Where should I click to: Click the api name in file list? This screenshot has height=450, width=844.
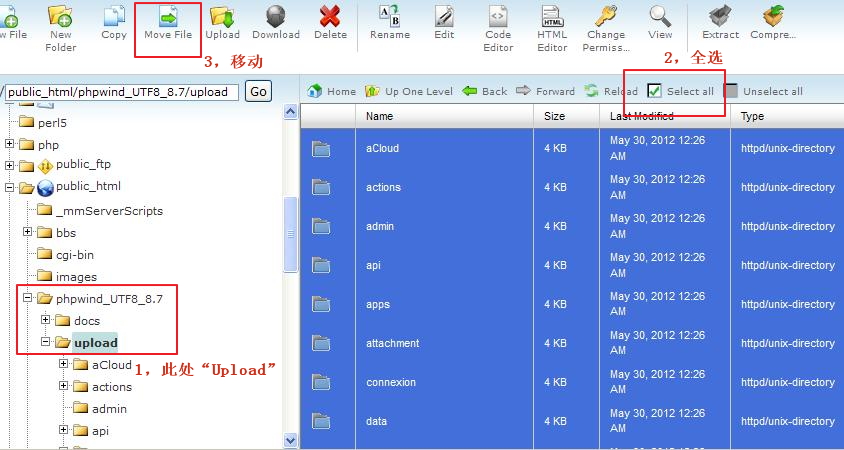tap(374, 265)
